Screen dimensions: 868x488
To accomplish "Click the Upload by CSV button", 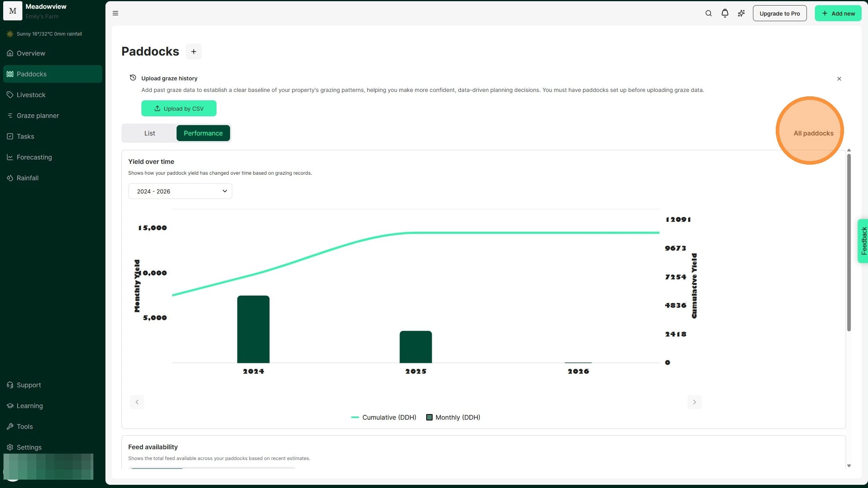I will (x=179, y=108).
